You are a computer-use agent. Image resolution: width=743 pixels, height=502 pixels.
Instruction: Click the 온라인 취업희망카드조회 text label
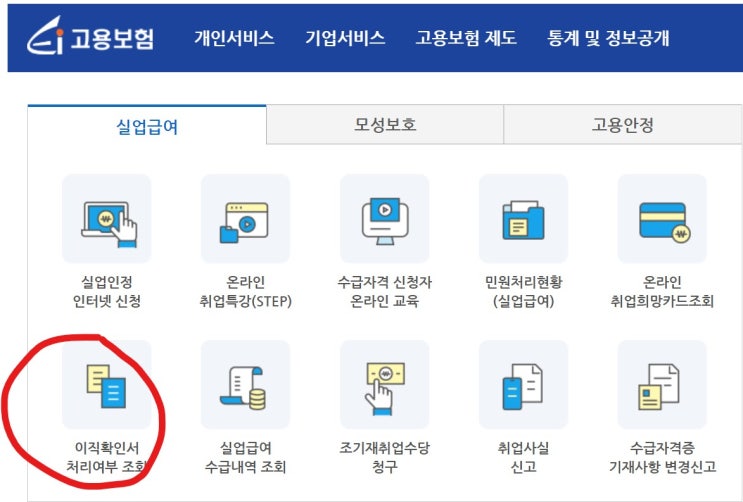(x=662, y=292)
